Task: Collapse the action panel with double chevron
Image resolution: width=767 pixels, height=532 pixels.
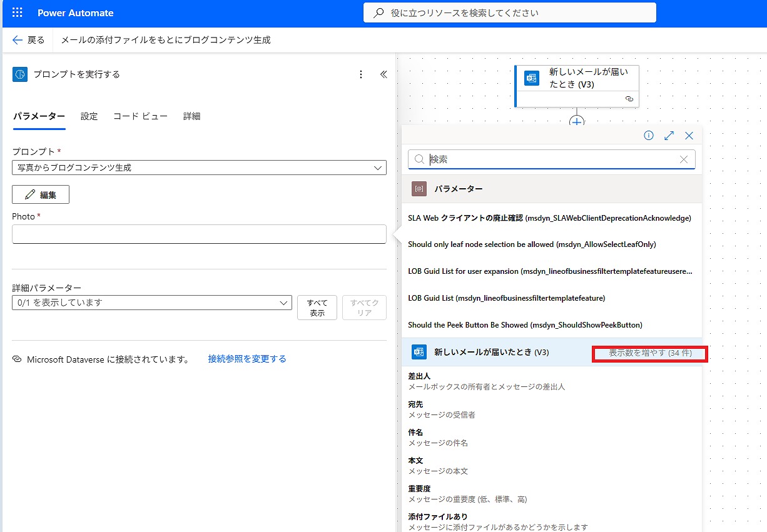Action: [x=383, y=74]
